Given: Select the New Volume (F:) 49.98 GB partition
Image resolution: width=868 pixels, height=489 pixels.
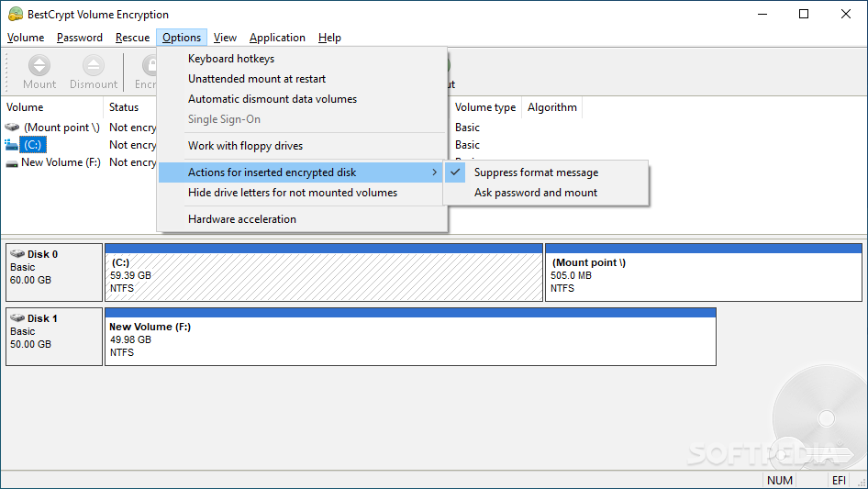Looking at the screenshot, I should [410, 337].
